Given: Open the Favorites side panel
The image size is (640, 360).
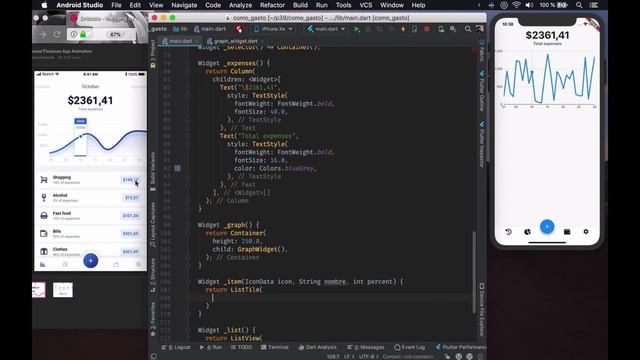Looking at the screenshot, I should point(153,319).
